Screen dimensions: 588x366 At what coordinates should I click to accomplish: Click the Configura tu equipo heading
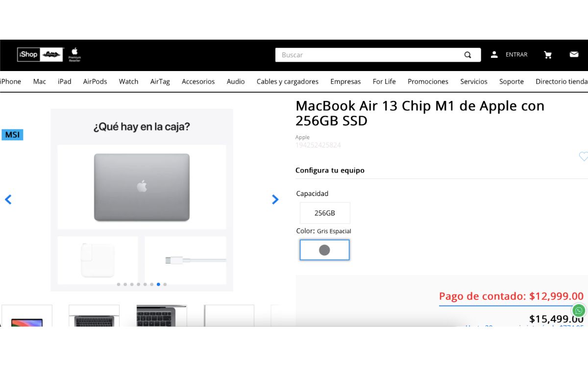click(x=330, y=171)
